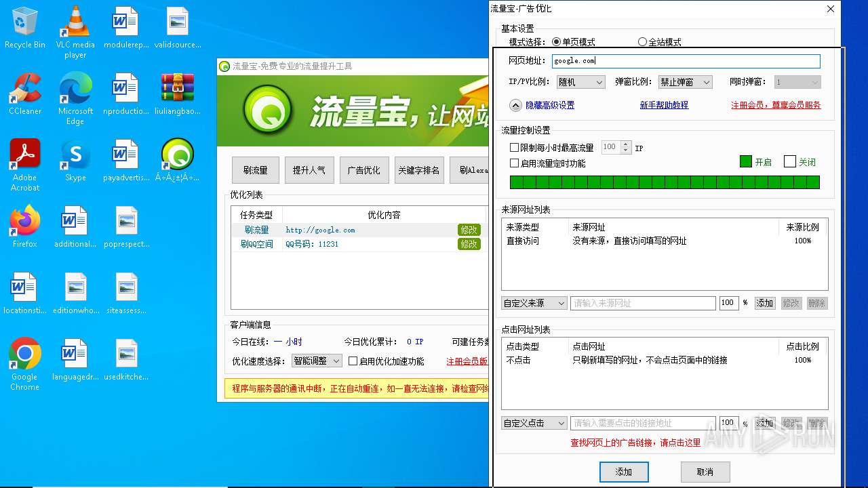Viewport: 868px width, 488px height.
Task: Click the 请输入来源网址 input field
Action: (x=643, y=303)
